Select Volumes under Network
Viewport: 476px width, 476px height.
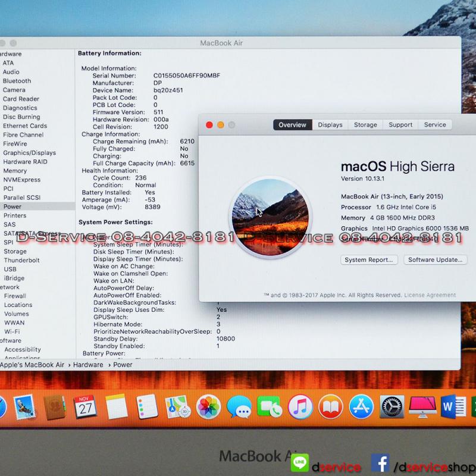click(x=17, y=314)
